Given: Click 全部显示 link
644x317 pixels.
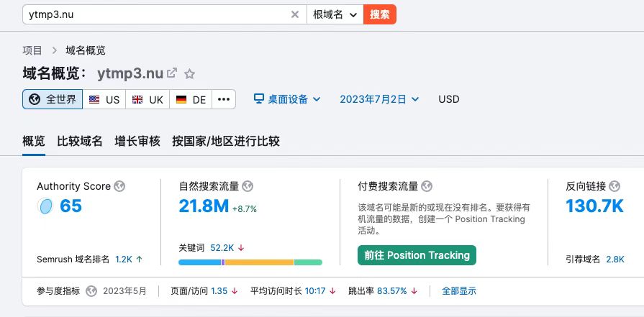Looking at the screenshot, I should [459, 291].
